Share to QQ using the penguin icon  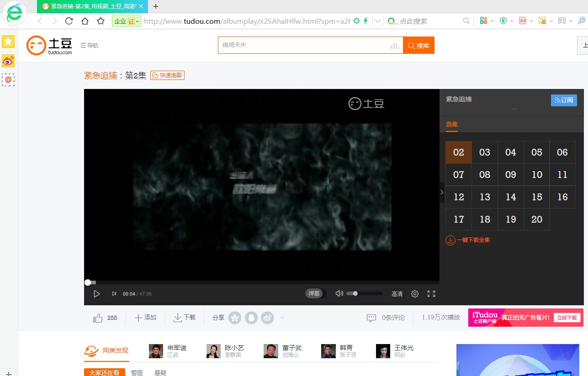(251, 318)
